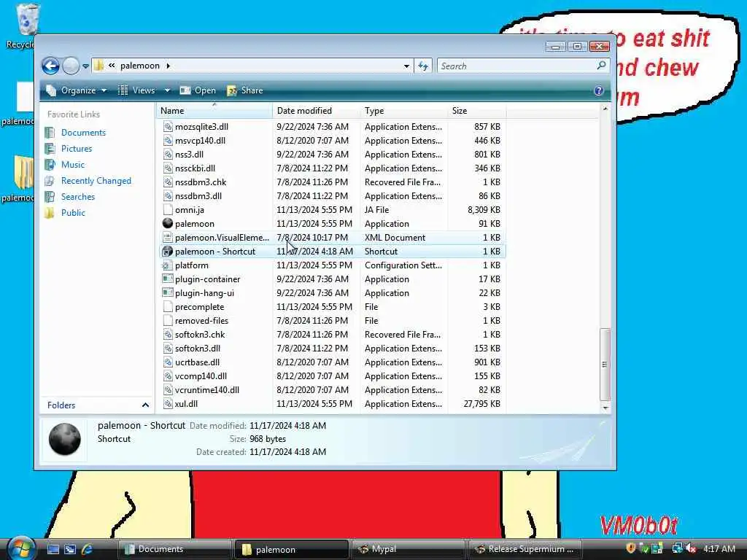Click the security shield tray icon
Viewport: 747px width, 560px height.
click(631, 548)
